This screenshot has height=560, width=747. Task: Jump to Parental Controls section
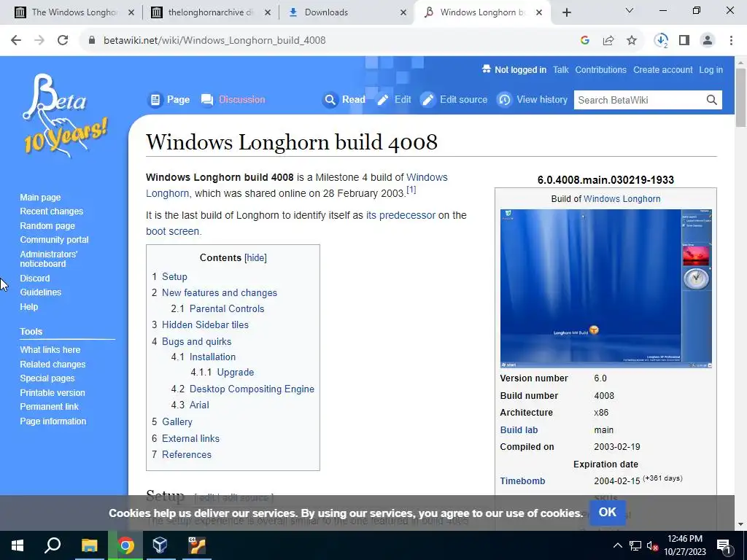[x=227, y=308]
